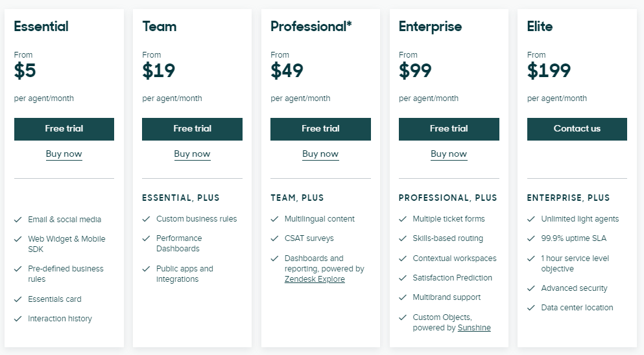Click Buy now under Essential plan
The height and width of the screenshot is (355, 644).
tap(64, 154)
